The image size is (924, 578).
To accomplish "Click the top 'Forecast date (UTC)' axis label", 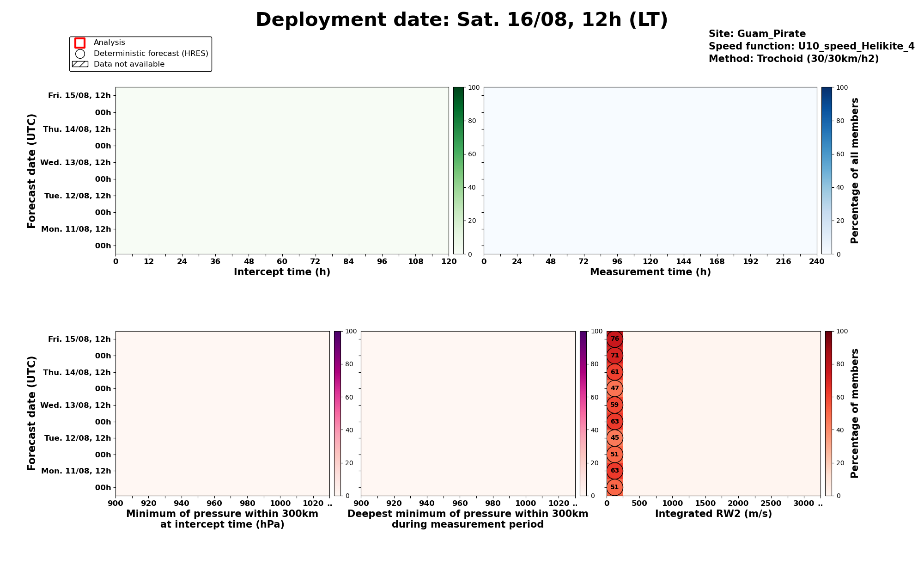I will click(31, 171).
